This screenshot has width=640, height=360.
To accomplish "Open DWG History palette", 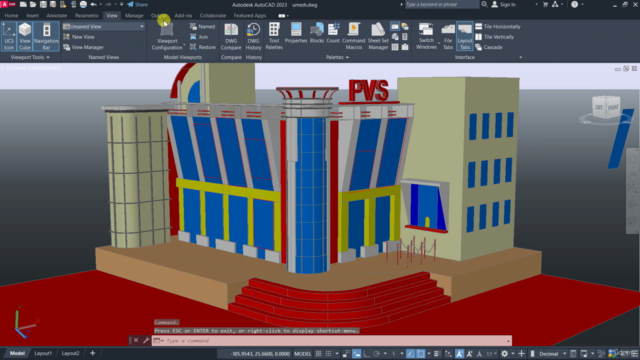I will point(253,36).
